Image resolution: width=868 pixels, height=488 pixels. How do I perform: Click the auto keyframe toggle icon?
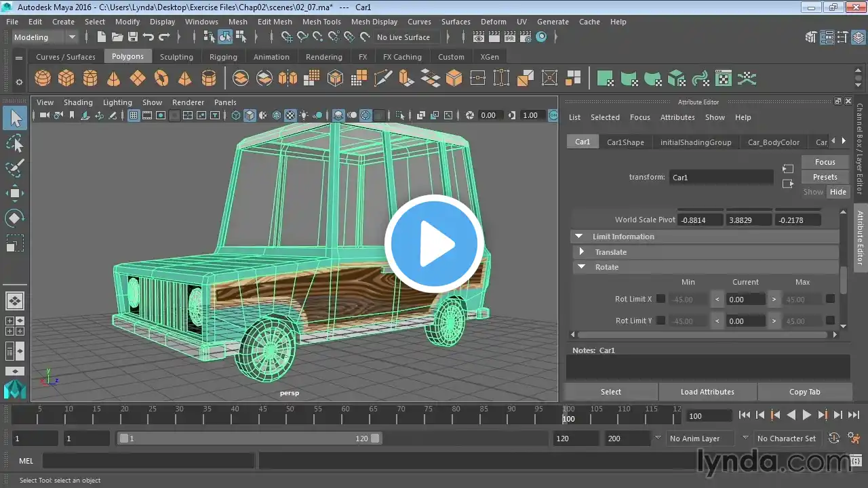(x=835, y=439)
